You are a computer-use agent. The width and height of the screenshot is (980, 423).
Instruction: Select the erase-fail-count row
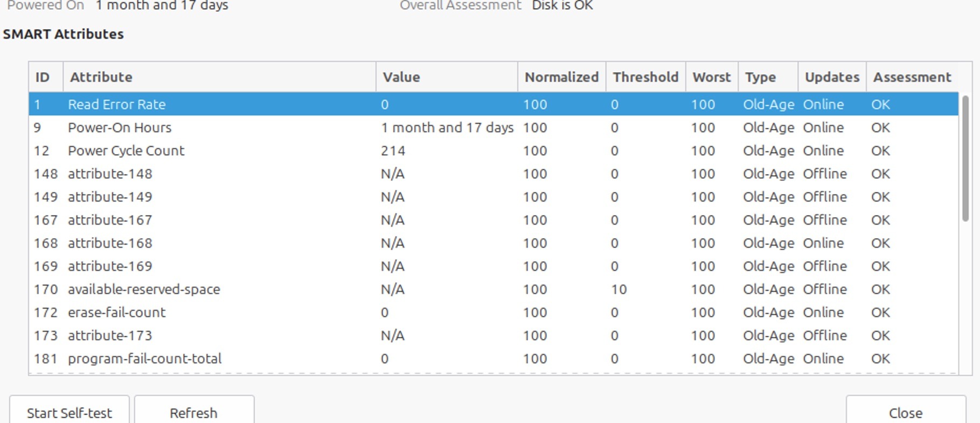tap(117, 313)
